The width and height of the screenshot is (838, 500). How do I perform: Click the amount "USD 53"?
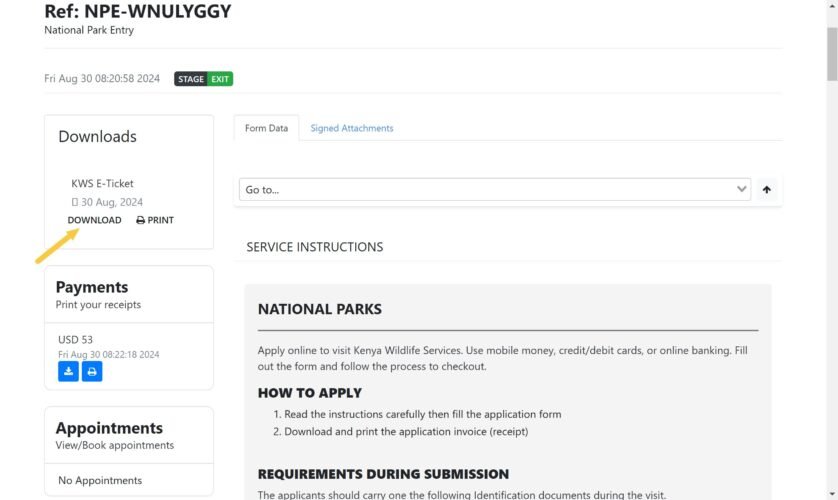point(75,340)
